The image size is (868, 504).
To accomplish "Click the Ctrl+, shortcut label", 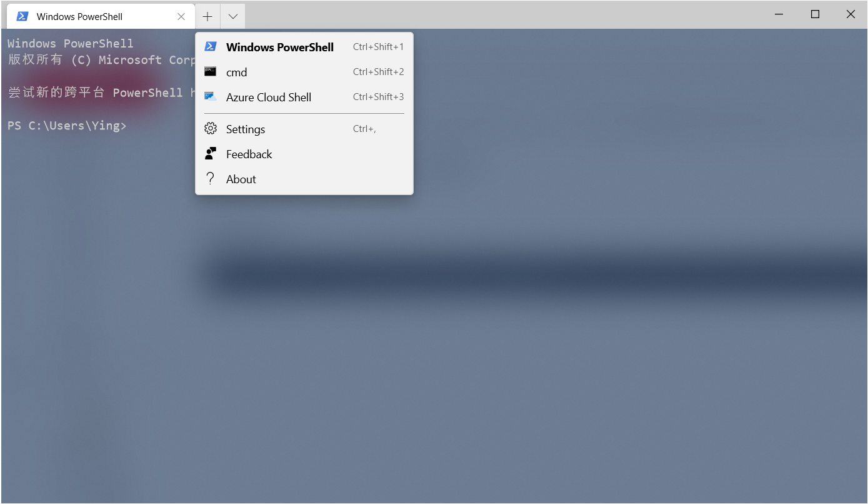I will pyautogui.click(x=364, y=129).
